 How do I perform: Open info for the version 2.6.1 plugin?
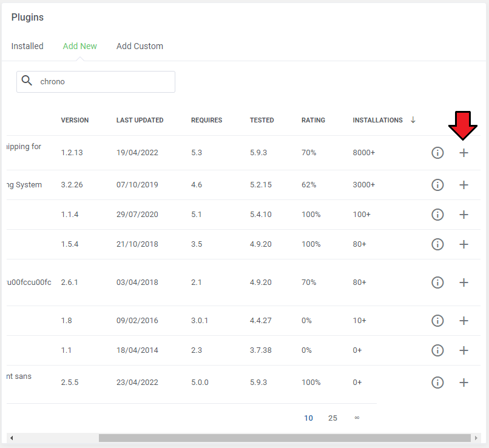[437, 283]
